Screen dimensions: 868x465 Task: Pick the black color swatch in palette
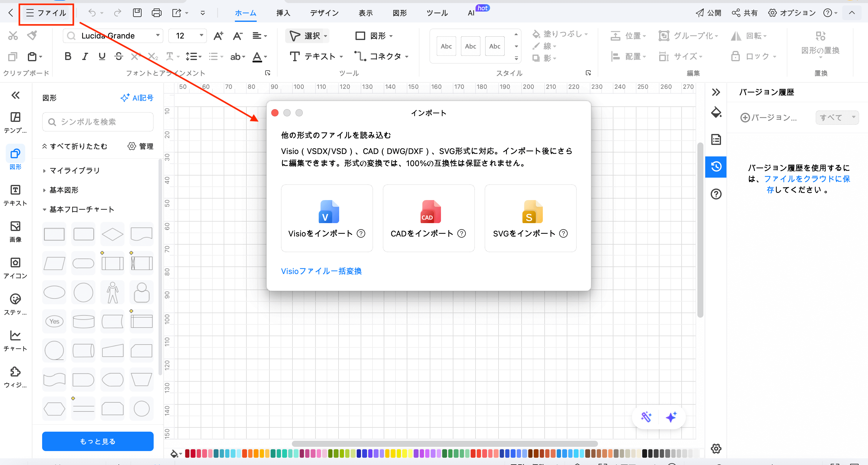pos(644,453)
